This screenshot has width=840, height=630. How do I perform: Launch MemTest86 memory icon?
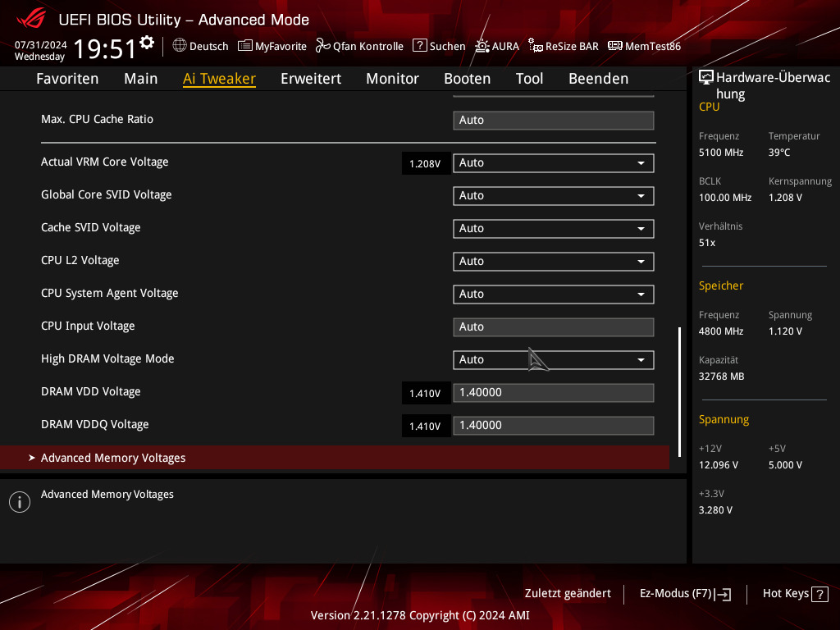click(615, 46)
